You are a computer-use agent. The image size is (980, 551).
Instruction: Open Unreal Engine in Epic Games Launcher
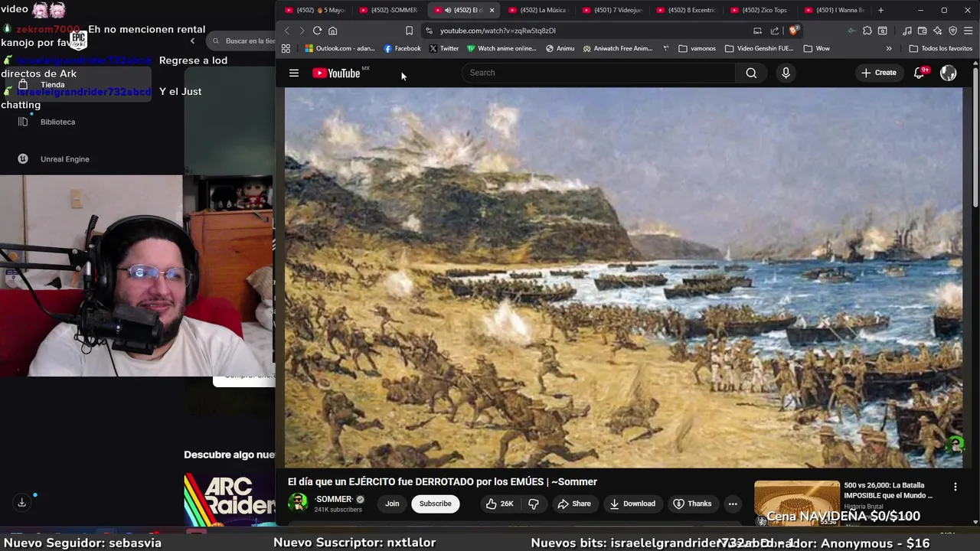click(64, 159)
